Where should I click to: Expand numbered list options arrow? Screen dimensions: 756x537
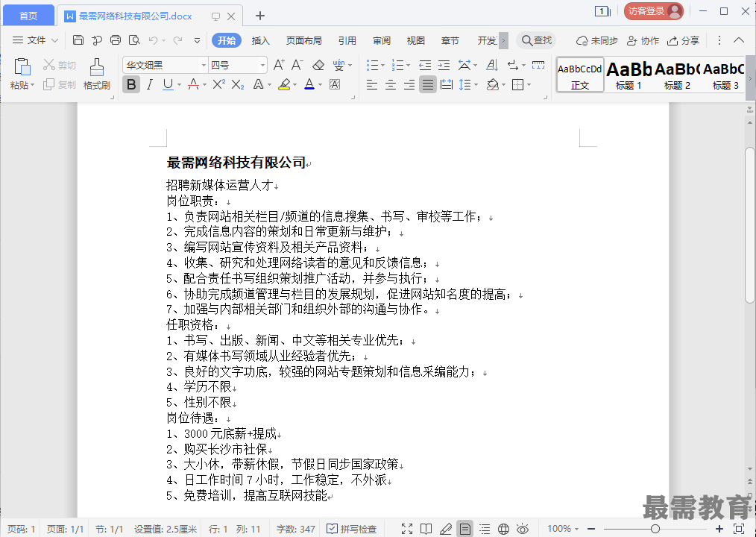point(409,65)
